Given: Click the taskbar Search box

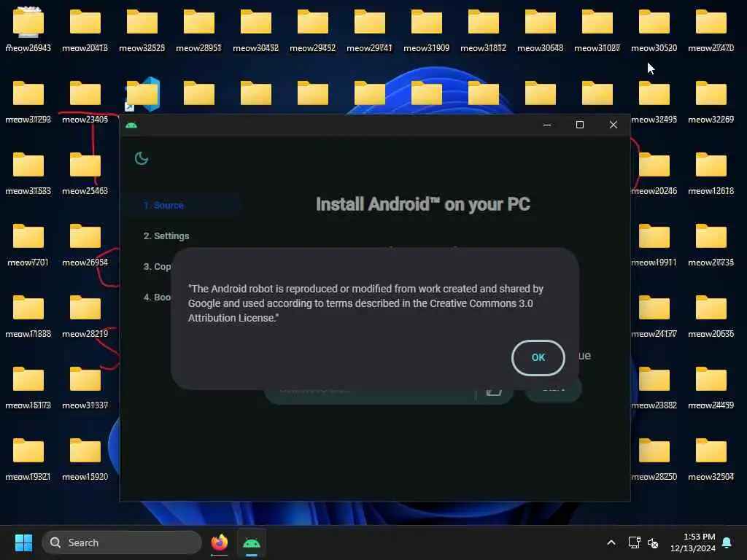Looking at the screenshot, I should click(x=122, y=542).
